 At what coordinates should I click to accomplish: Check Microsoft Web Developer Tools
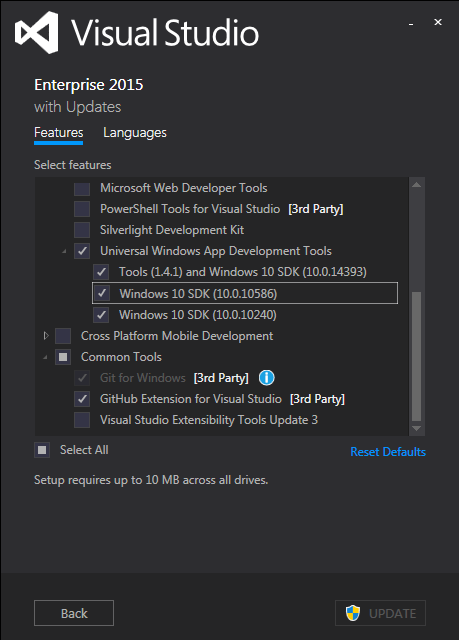click(x=82, y=188)
